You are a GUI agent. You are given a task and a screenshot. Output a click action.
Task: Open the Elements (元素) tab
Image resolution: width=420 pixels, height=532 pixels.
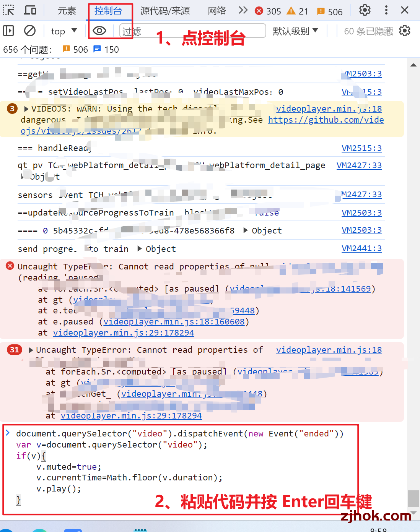67,11
